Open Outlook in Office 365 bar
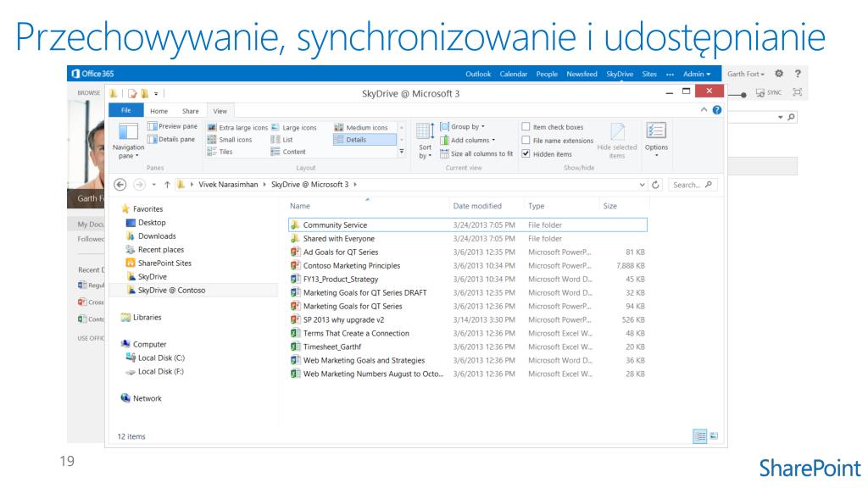Viewport: 868px width, 488px height. [478, 74]
